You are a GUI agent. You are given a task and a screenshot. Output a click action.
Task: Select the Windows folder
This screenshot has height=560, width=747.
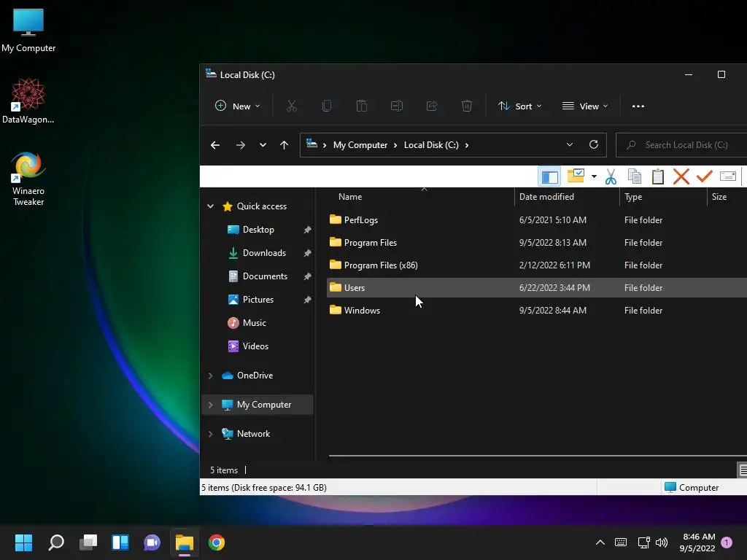click(362, 311)
